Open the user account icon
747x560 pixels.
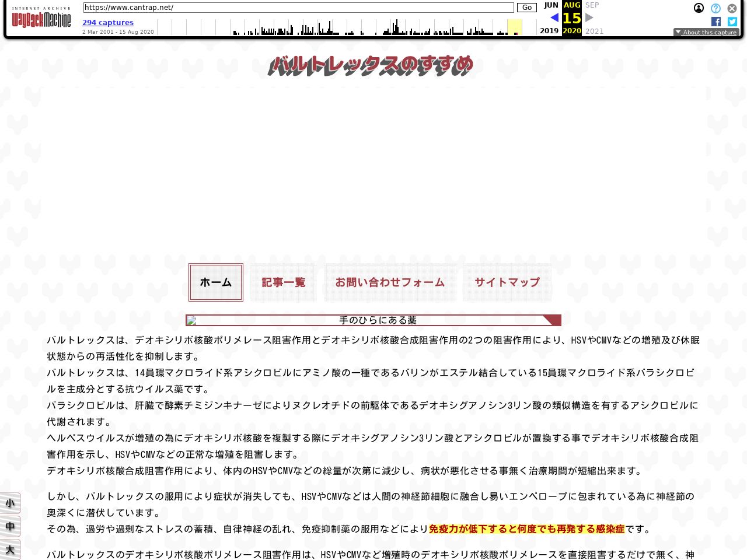[x=699, y=8]
